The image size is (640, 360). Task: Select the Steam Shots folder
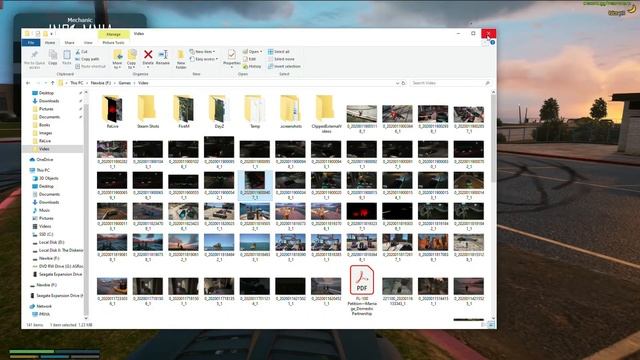(x=148, y=111)
